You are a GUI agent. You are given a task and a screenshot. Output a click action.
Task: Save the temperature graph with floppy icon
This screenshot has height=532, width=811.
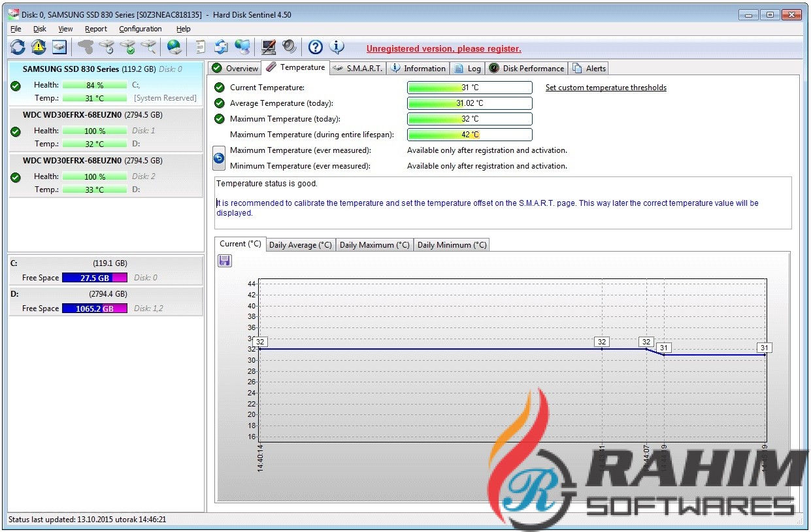[x=224, y=261]
